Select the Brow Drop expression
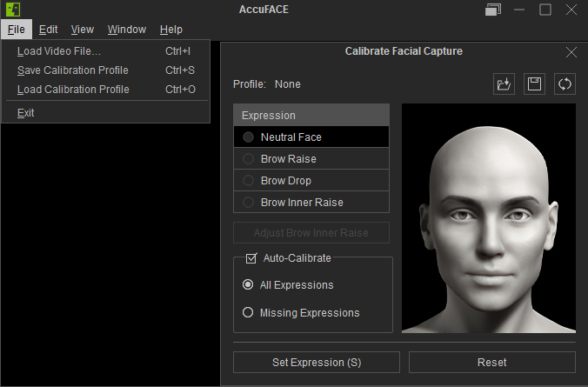Screen dimensions: 588x387 [311, 180]
